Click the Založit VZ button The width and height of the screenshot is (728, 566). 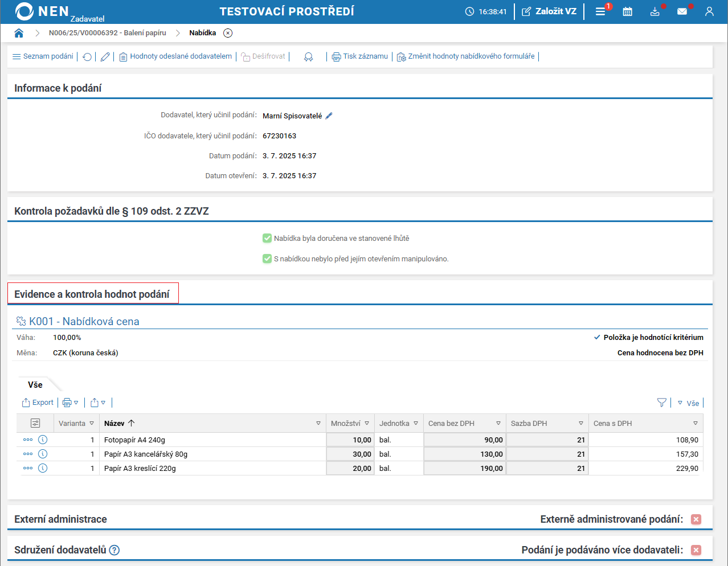click(549, 11)
